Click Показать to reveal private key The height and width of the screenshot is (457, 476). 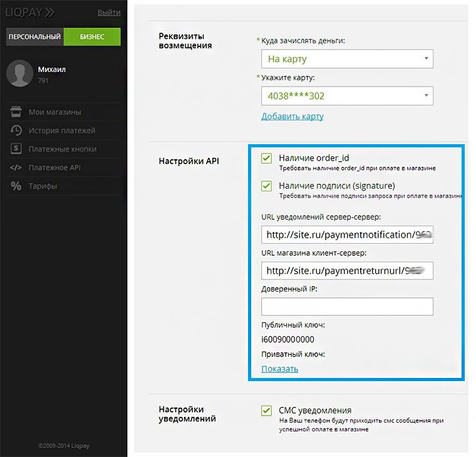pyautogui.click(x=279, y=369)
